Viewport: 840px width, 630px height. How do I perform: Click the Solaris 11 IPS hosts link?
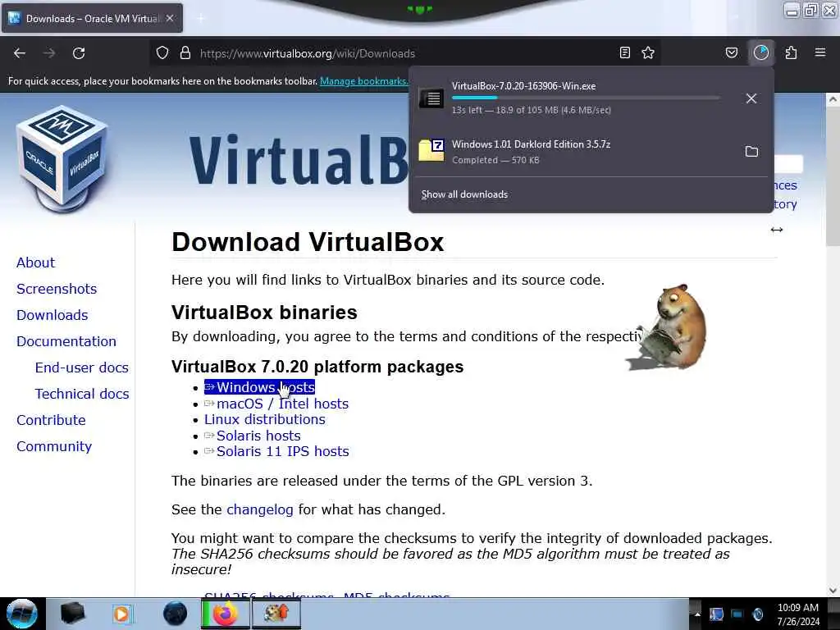[276, 452]
